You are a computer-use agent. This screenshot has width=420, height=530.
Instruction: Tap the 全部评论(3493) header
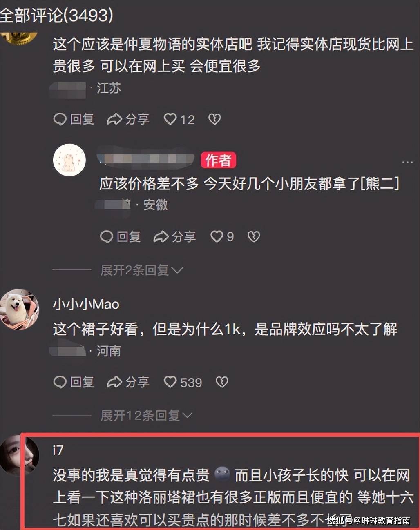tap(56, 16)
